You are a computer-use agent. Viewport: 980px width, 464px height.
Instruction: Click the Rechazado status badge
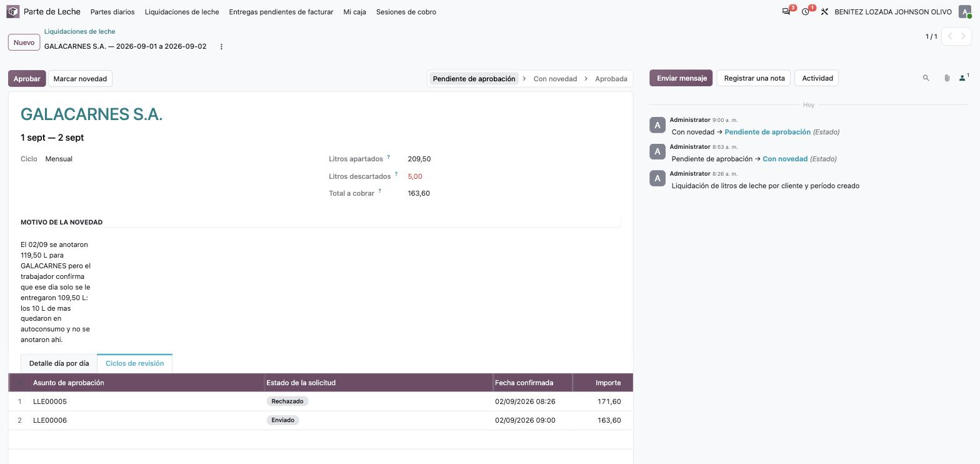(287, 401)
